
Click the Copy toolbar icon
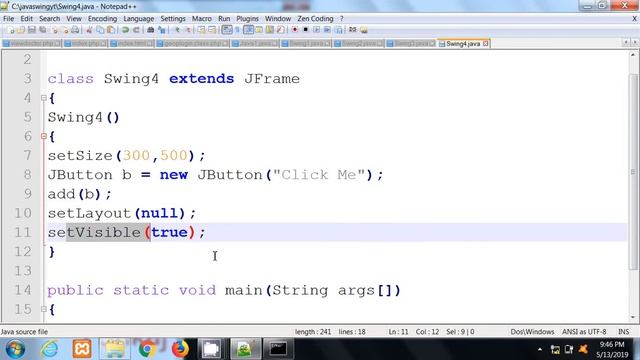click(100, 30)
